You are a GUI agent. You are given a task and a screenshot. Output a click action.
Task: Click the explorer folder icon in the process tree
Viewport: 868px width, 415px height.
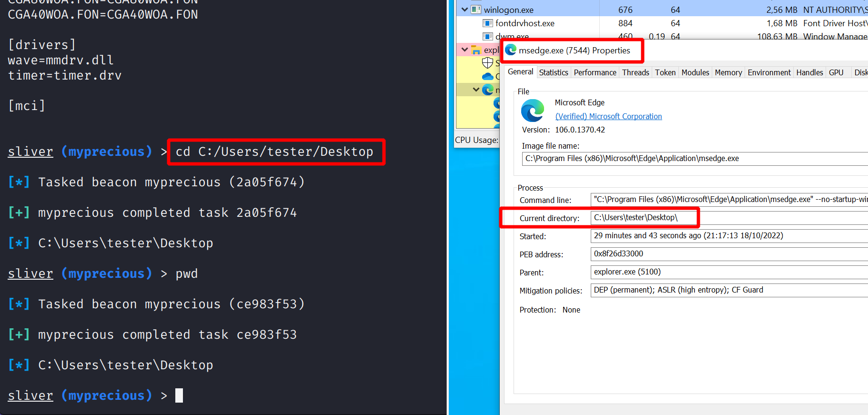pos(476,50)
